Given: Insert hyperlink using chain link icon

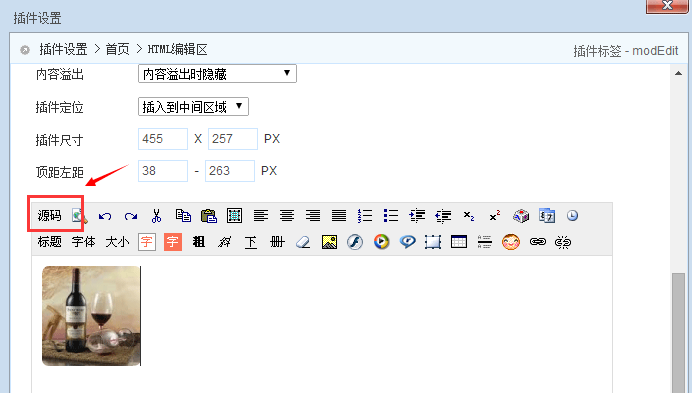Looking at the screenshot, I should click(538, 242).
